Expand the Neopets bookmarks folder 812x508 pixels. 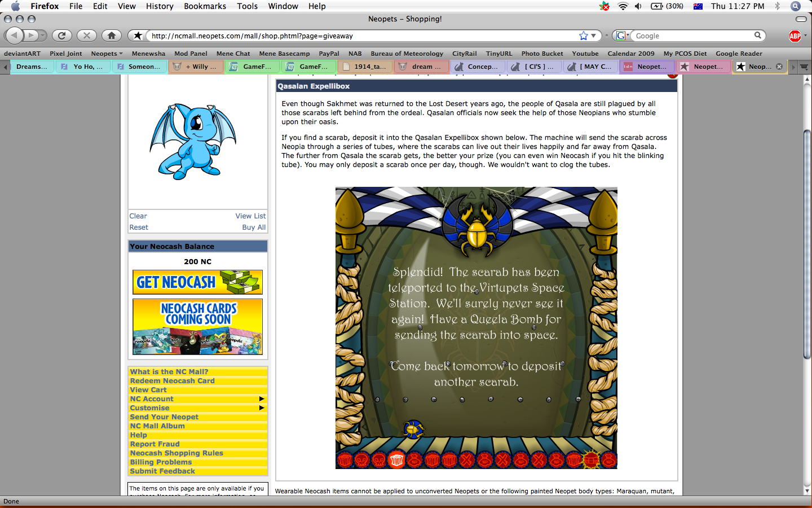(107, 54)
